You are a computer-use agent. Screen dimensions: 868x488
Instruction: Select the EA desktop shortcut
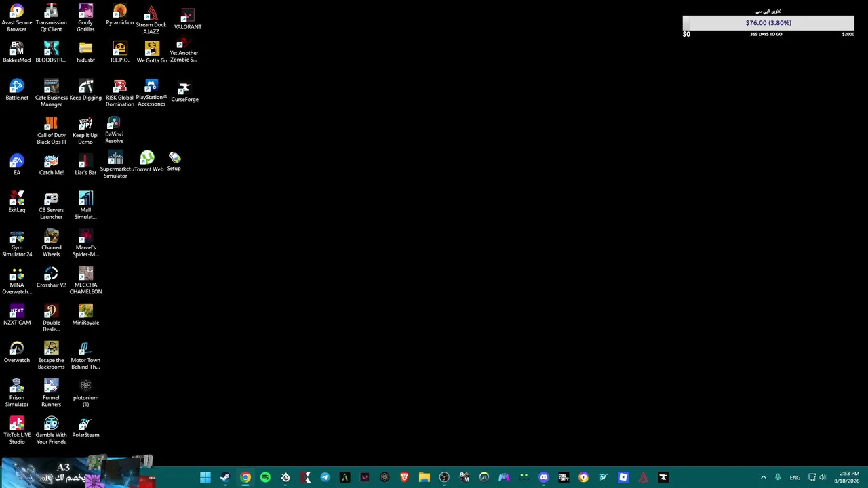(x=17, y=165)
